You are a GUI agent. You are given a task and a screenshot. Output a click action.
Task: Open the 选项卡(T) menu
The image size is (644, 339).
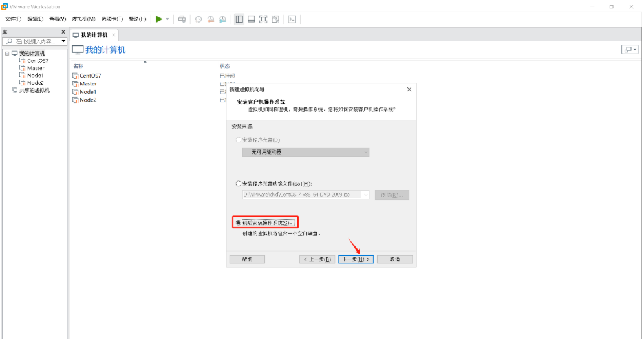tap(112, 19)
